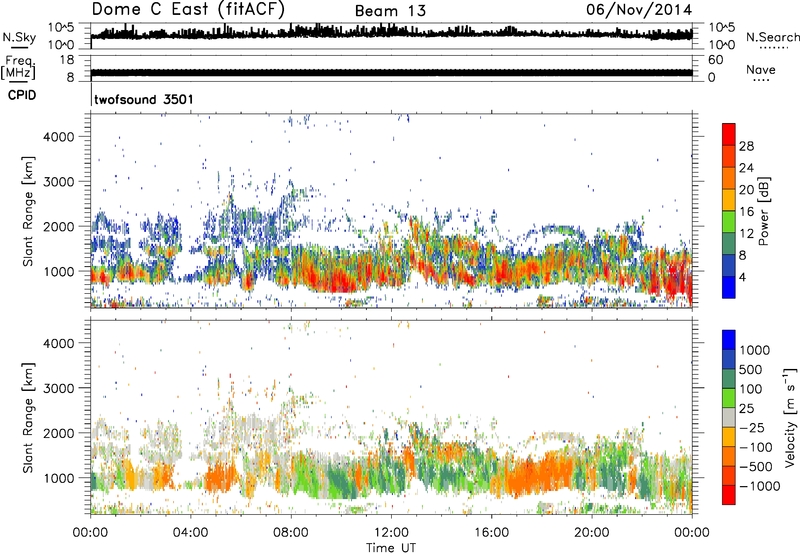Click the 'Slant Range [km]' label of the velocity panel
Image resolution: width=800 pixels, height=554 pixels.
click(x=28, y=417)
